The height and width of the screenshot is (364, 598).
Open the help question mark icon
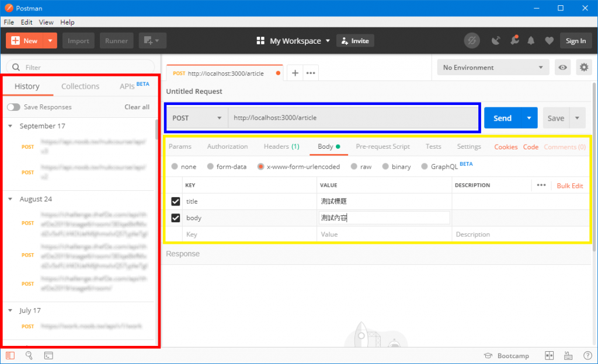coord(587,356)
